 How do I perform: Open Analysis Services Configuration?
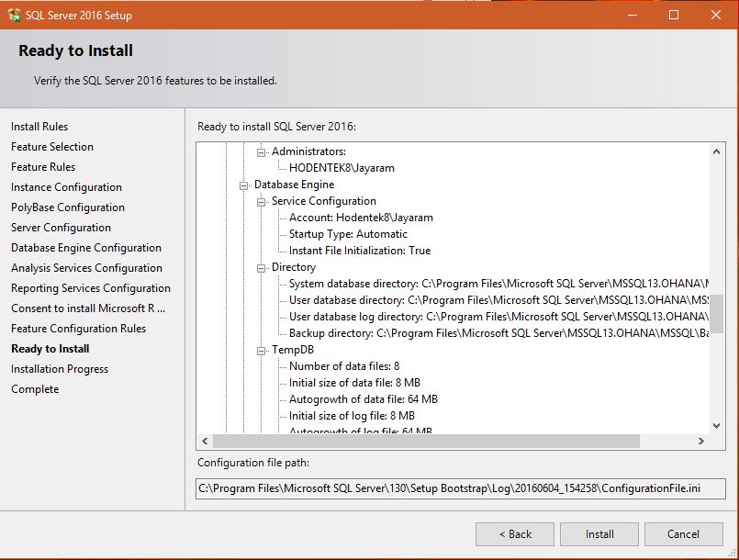coord(87,267)
